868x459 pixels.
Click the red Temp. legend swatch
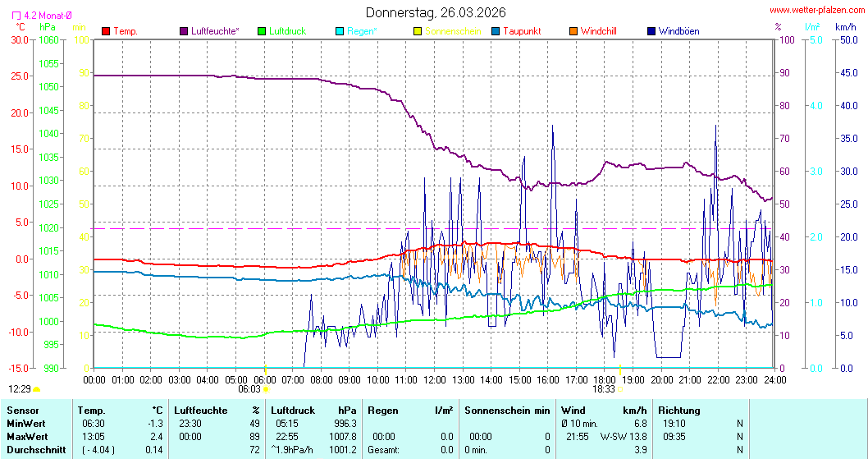click(x=106, y=31)
